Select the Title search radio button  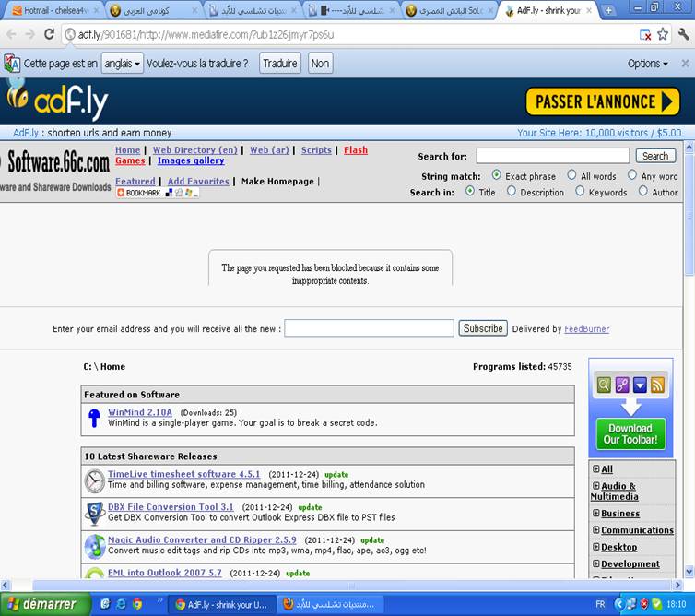(x=469, y=191)
